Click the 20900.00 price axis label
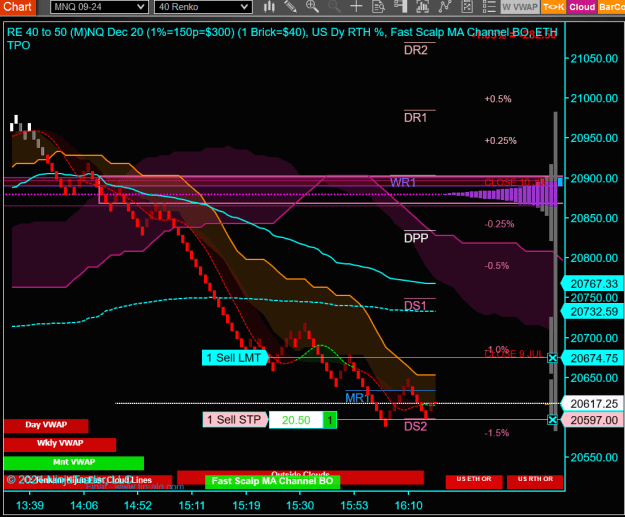The image size is (625, 517). (594, 178)
